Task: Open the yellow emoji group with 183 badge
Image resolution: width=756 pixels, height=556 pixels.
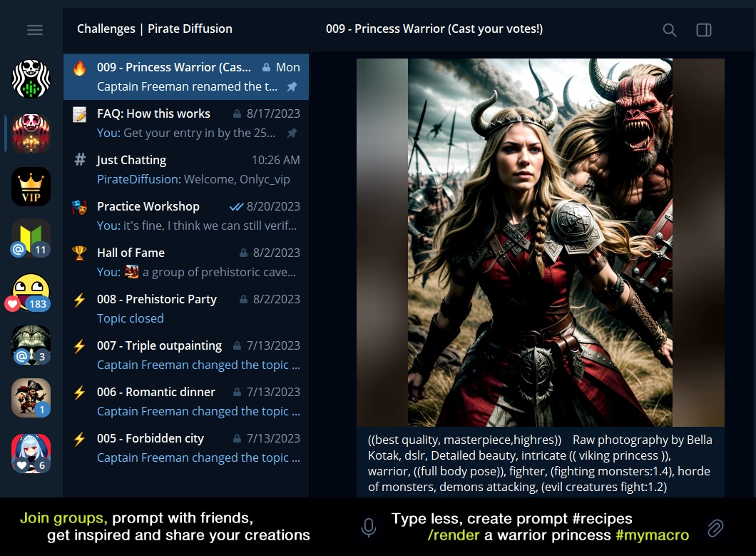Action: 31,293
